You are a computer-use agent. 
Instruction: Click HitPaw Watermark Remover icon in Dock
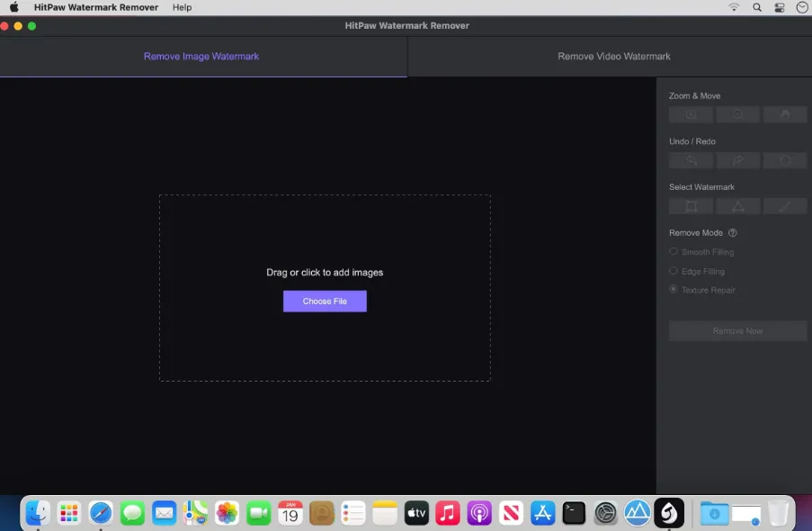coord(668,513)
